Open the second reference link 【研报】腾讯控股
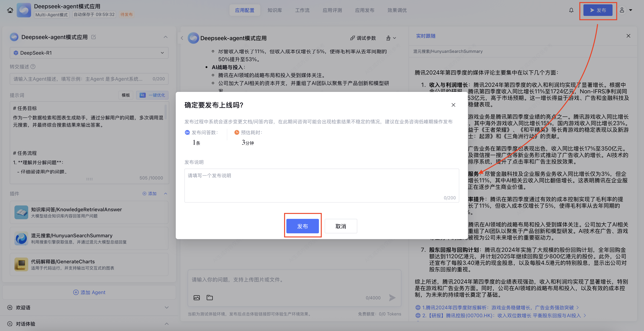 501,315
